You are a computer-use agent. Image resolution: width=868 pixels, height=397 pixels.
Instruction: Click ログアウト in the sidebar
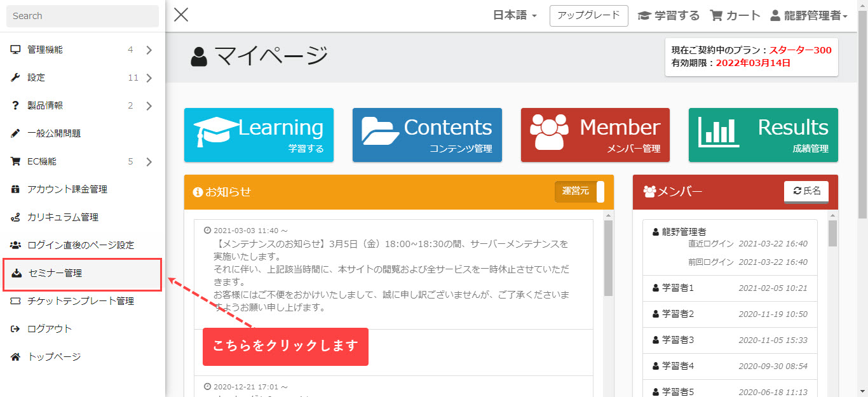pos(50,329)
